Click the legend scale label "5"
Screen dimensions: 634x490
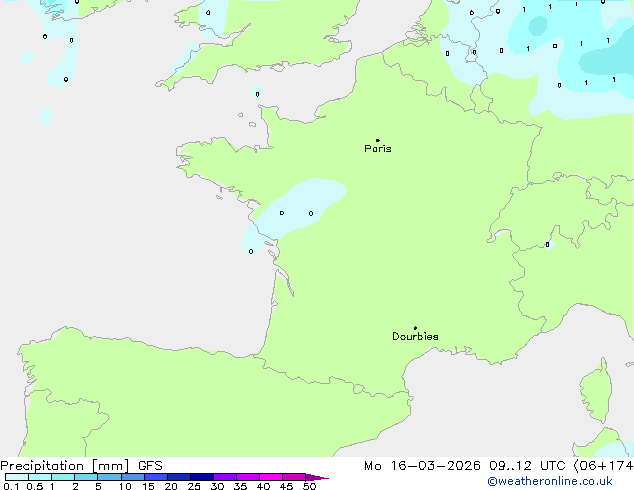pyautogui.click(x=98, y=486)
